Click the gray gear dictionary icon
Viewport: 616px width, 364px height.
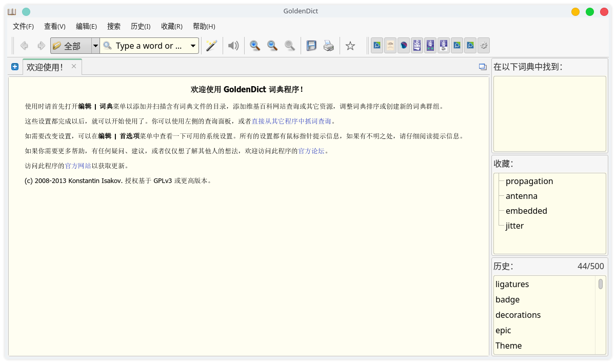(x=483, y=46)
